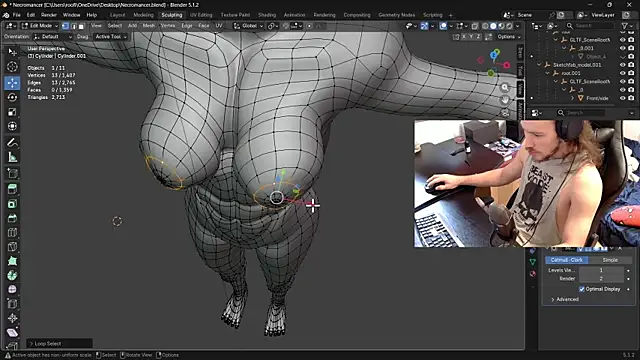The width and height of the screenshot is (640, 360).
Task: Switch to rendered viewport shading
Action: pos(509,26)
